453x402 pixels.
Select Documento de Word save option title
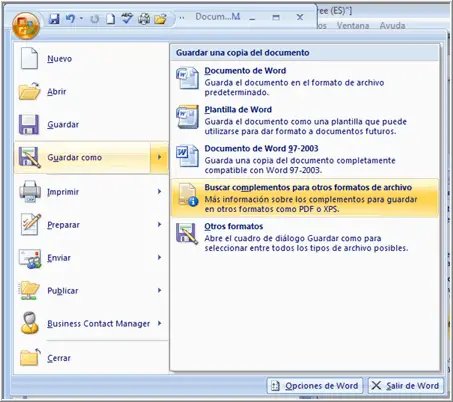245,71
